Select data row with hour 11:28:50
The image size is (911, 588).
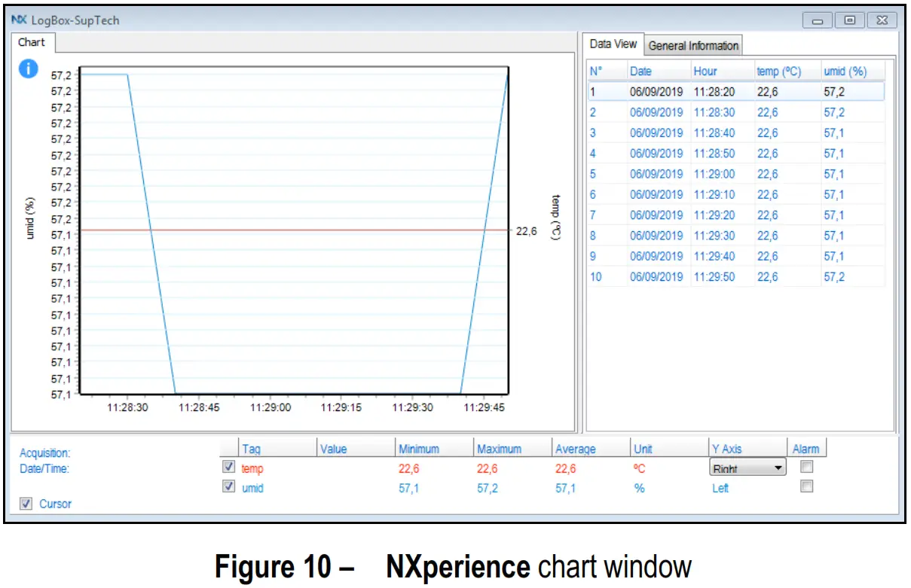[735, 153]
